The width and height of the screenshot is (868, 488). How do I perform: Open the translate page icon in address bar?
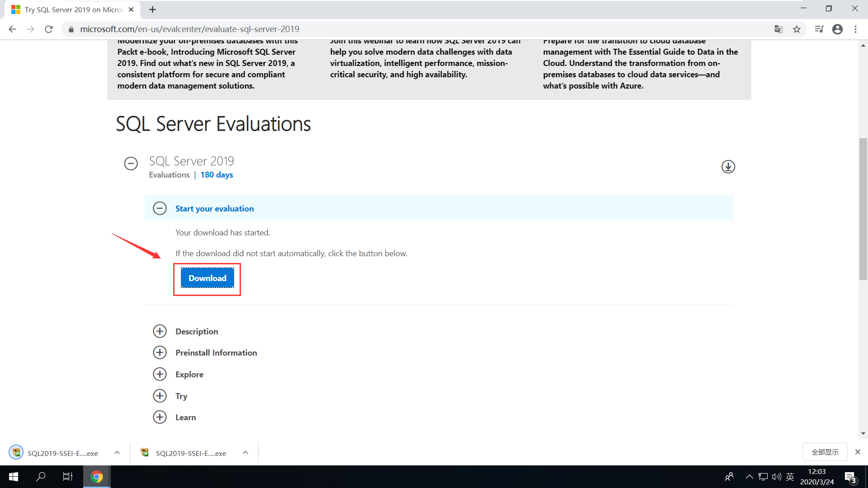pyautogui.click(x=778, y=28)
